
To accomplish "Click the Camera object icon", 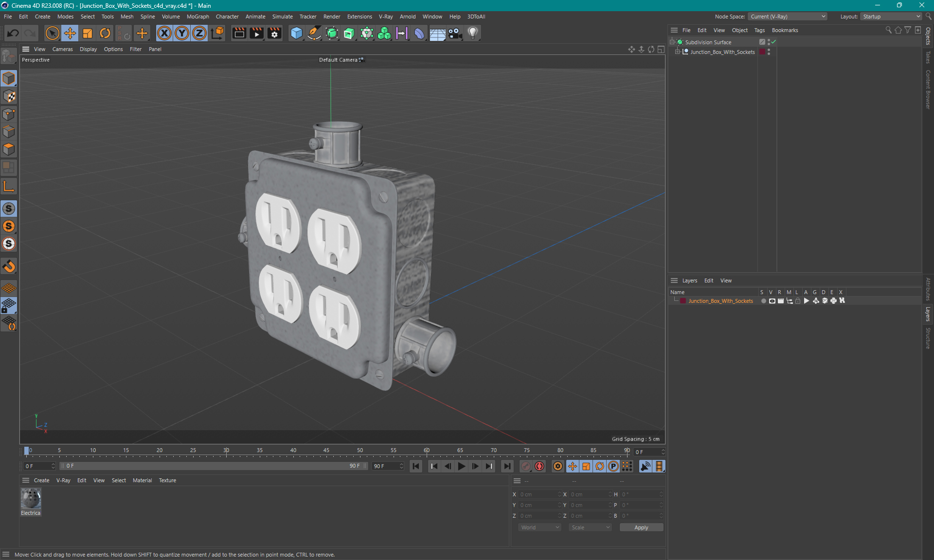I will click(455, 33).
